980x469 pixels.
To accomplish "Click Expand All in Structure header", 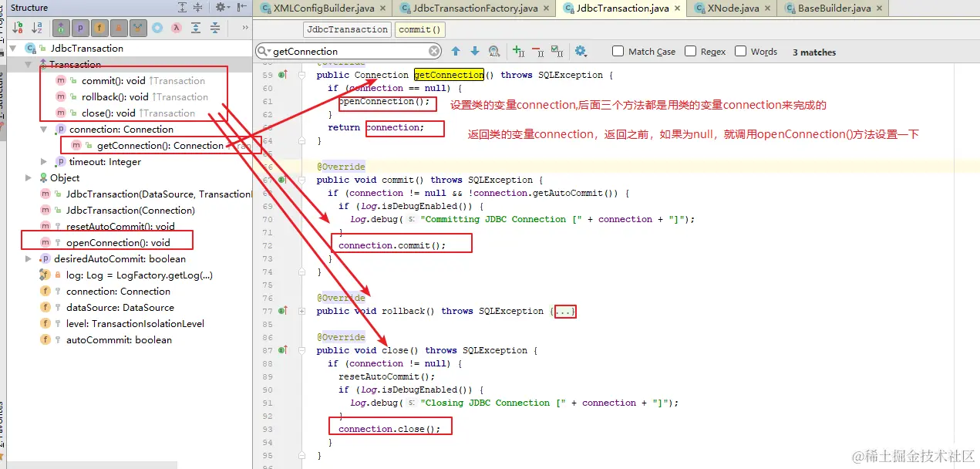I will 182,8.
